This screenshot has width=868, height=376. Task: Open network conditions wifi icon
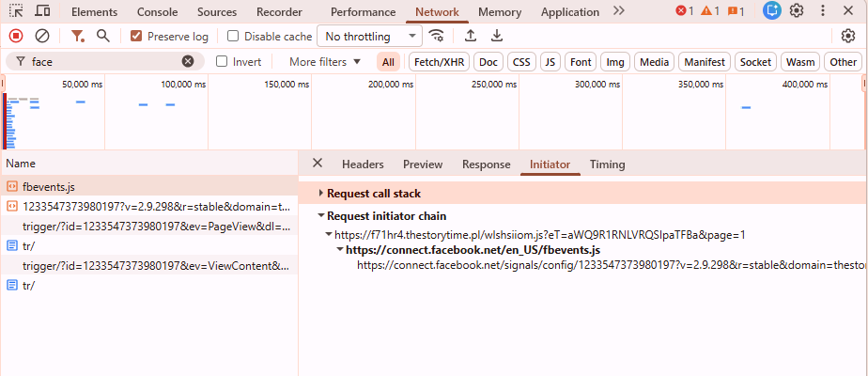pos(437,36)
